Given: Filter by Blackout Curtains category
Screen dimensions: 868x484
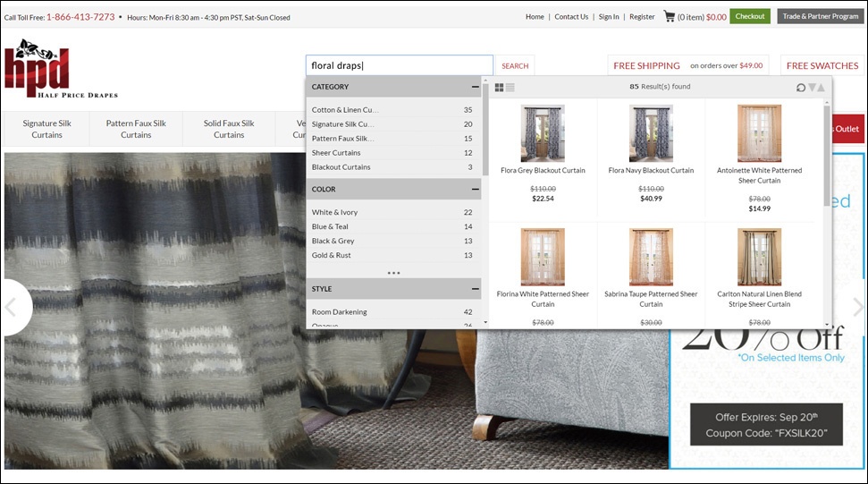Looking at the screenshot, I should tap(392, 167).
